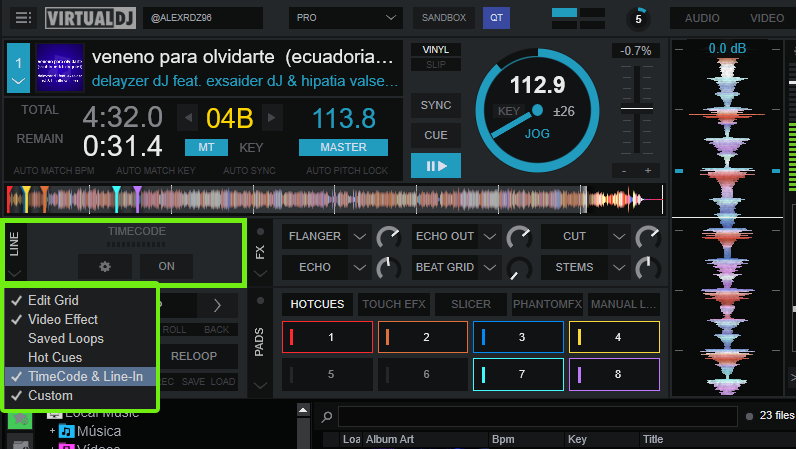Toggle SLIP mode
The width and height of the screenshot is (799, 449).
436,65
